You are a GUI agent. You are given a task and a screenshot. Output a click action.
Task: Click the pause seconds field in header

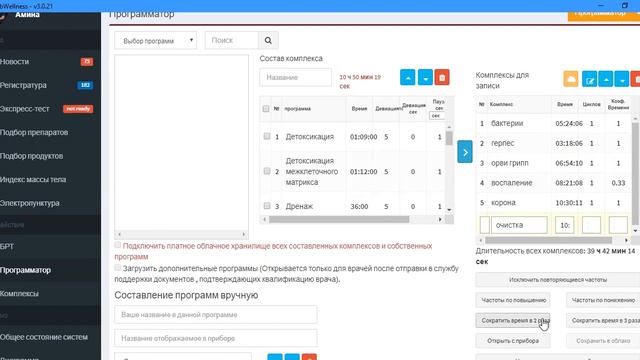(437, 116)
